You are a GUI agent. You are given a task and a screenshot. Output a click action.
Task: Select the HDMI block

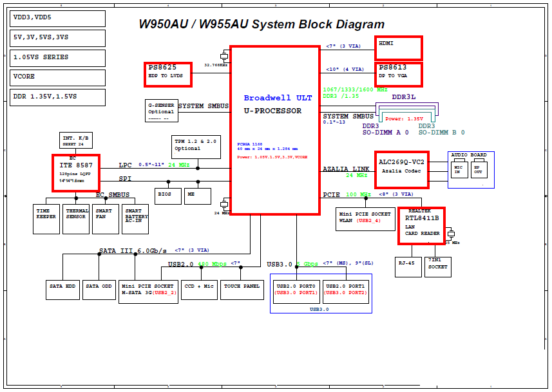point(399,48)
